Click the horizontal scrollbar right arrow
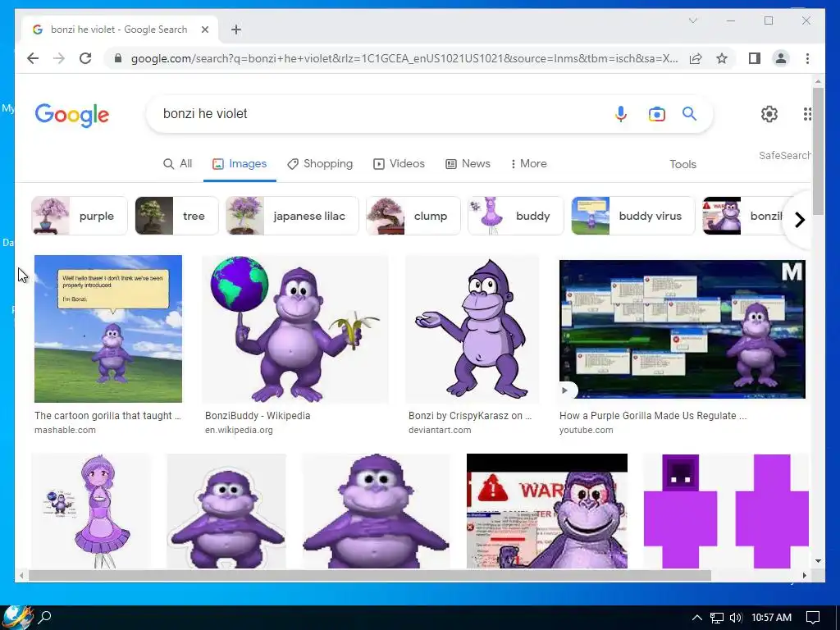 click(804, 575)
